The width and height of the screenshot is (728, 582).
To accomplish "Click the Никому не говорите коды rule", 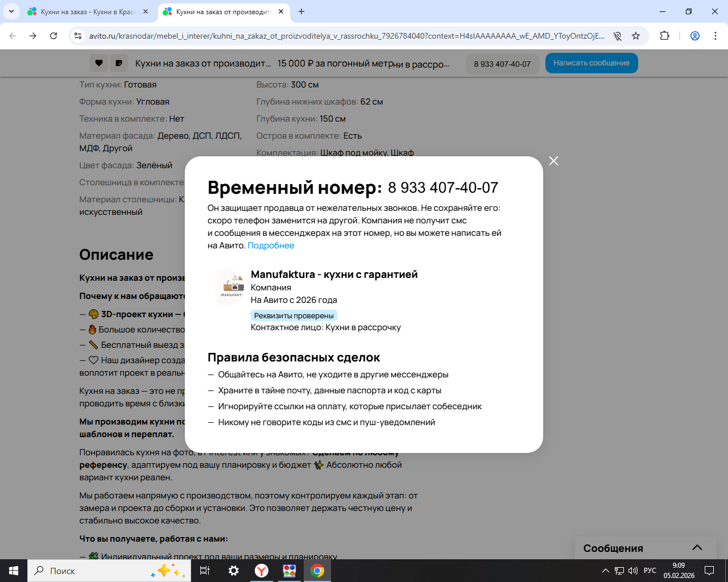I will tap(326, 422).
